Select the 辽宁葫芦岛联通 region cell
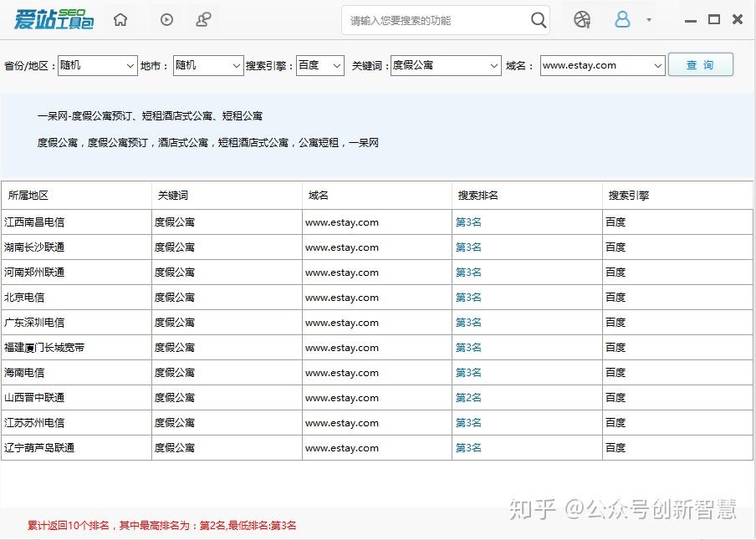The image size is (756, 540). click(76, 448)
